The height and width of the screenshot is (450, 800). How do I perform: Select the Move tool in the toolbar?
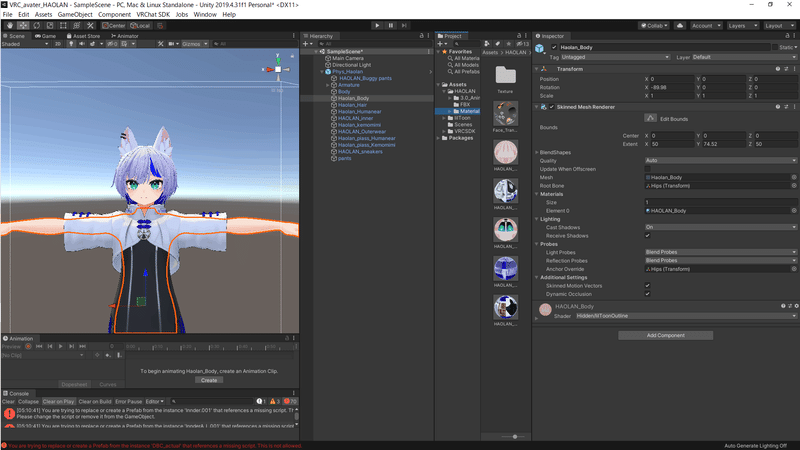pos(23,26)
